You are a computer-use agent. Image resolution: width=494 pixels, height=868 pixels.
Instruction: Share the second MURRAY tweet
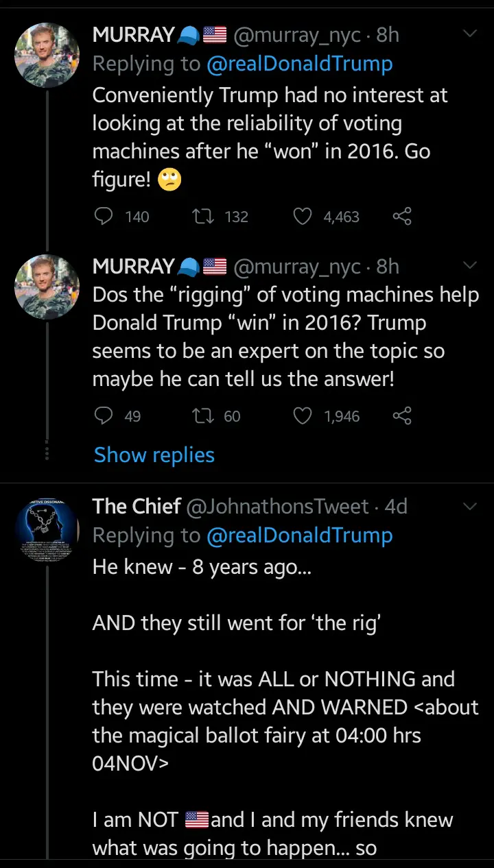click(x=402, y=416)
